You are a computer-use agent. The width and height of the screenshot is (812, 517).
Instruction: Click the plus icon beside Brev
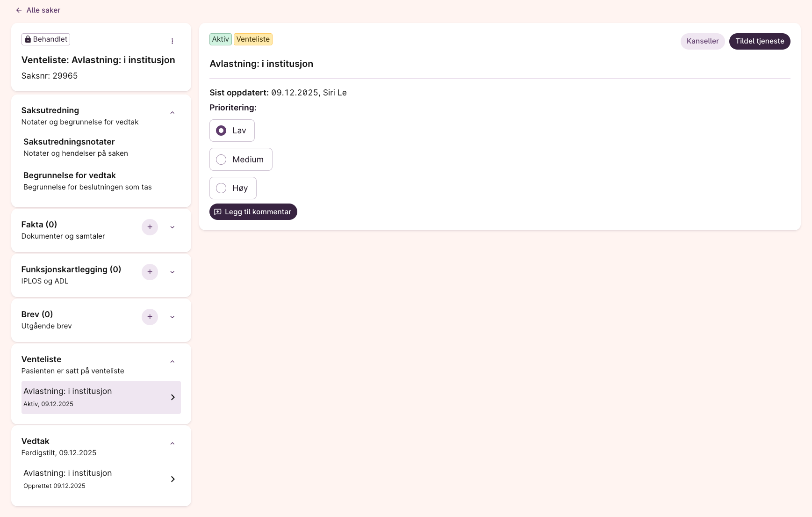point(150,317)
